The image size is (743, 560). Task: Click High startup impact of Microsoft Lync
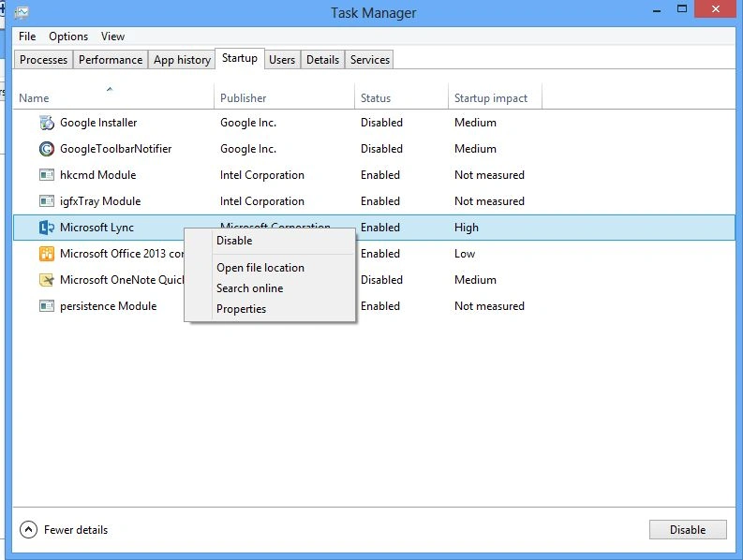pos(467,228)
